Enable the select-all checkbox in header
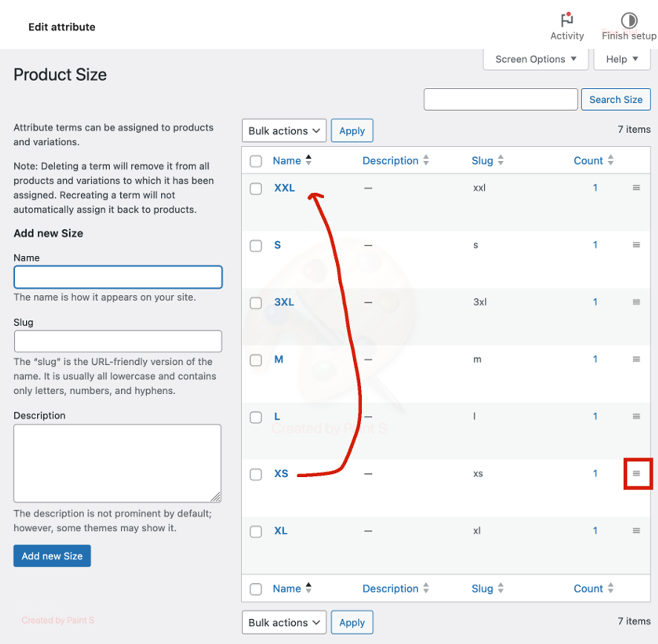Viewport: 658px width, 644px height. [x=256, y=160]
